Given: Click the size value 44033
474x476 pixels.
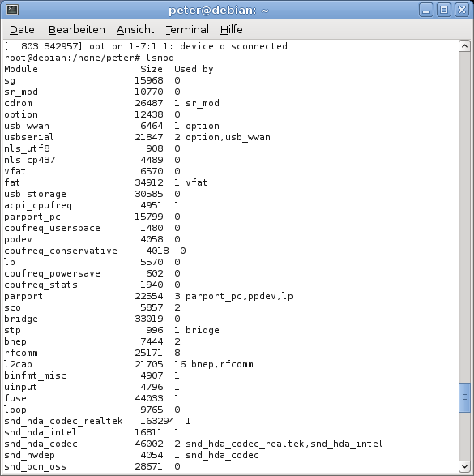Looking at the screenshot, I should 149,398.
